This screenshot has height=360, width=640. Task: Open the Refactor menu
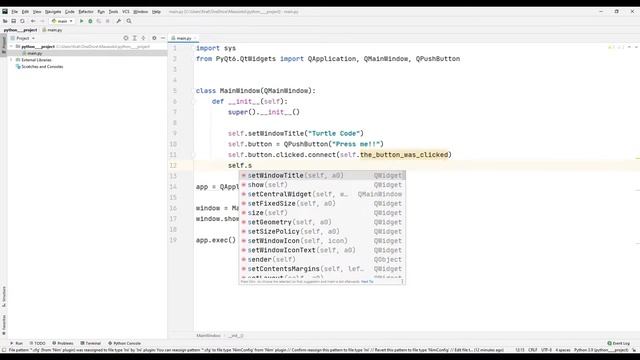pyautogui.click(x=86, y=12)
